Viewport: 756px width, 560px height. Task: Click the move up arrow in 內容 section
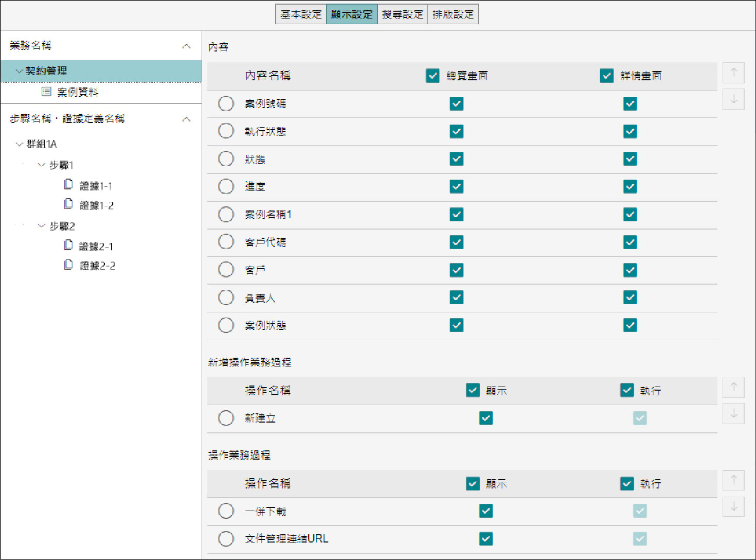[733, 73]
